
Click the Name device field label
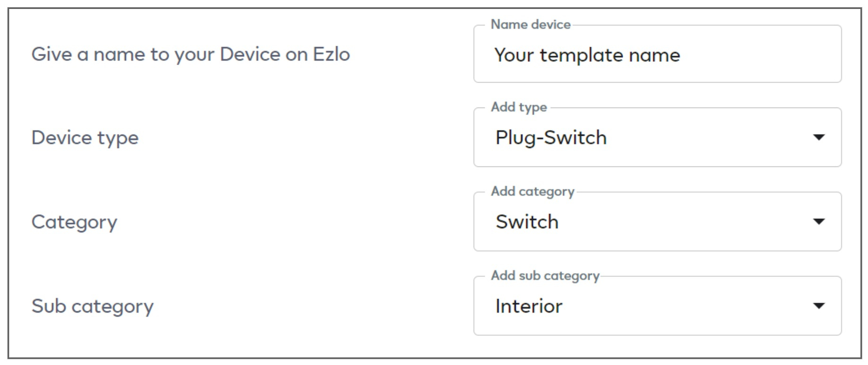click(x=530, y=25)
